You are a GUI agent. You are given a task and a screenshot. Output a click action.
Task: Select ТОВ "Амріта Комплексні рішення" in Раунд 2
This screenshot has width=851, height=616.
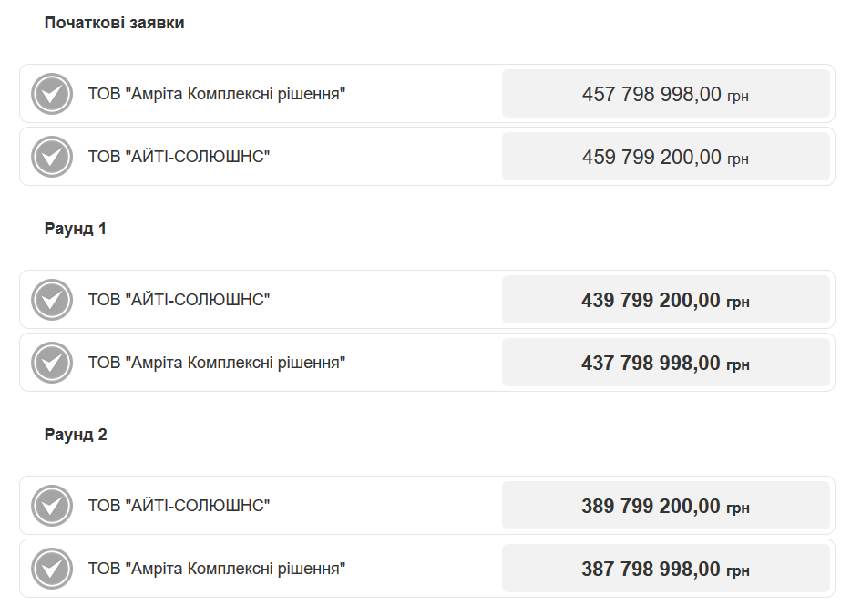pos(217,569)
